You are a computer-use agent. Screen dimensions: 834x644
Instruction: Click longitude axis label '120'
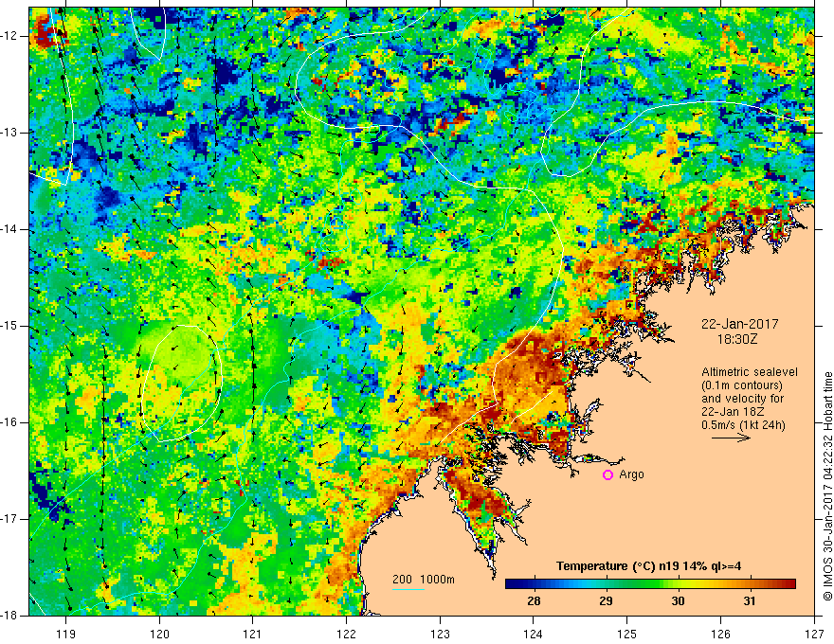click(x=159, y=634)
